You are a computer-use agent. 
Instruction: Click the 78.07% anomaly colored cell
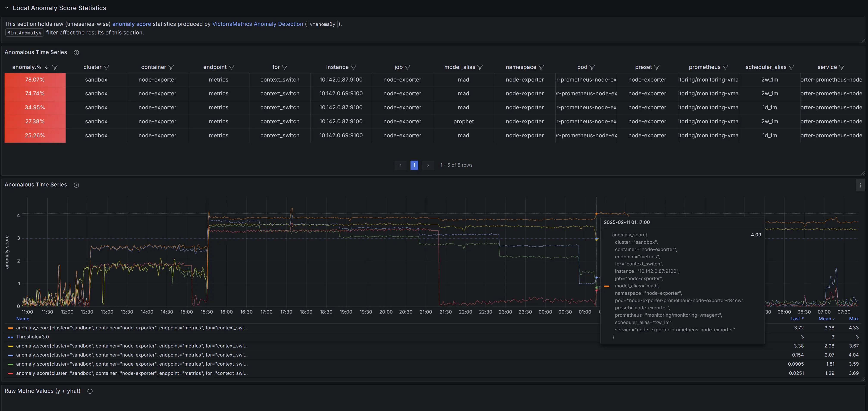35,80
